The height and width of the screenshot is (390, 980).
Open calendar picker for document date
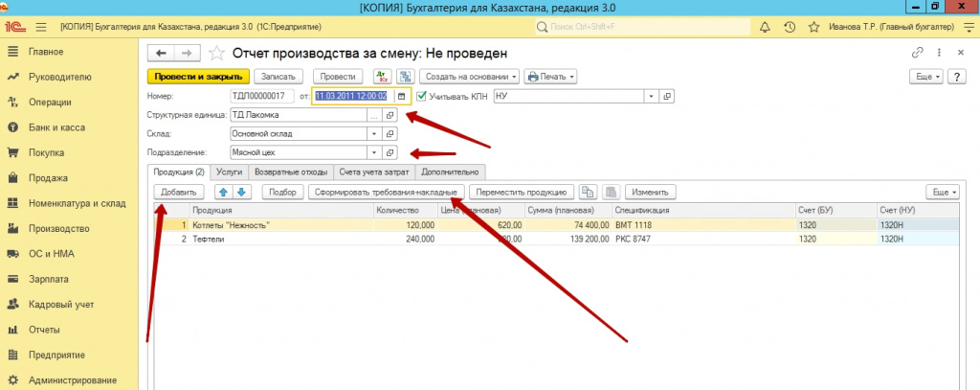[x=401, y=97]
